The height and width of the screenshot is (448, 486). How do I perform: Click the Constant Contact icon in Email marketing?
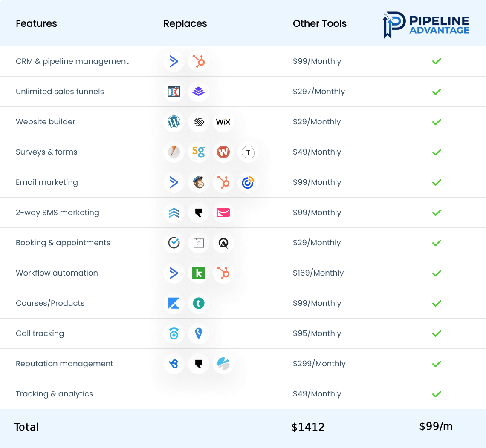[x=248, y=183]
